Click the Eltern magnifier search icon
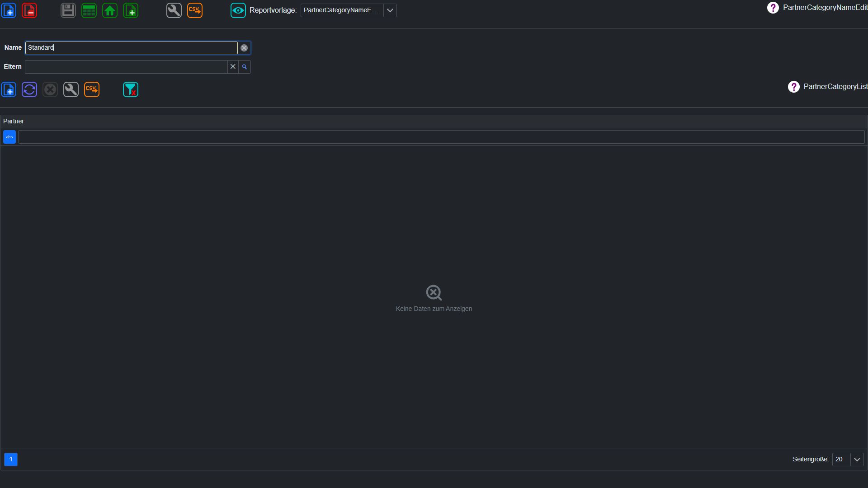The width and height of the screenshot is (868, 488). 245,67
